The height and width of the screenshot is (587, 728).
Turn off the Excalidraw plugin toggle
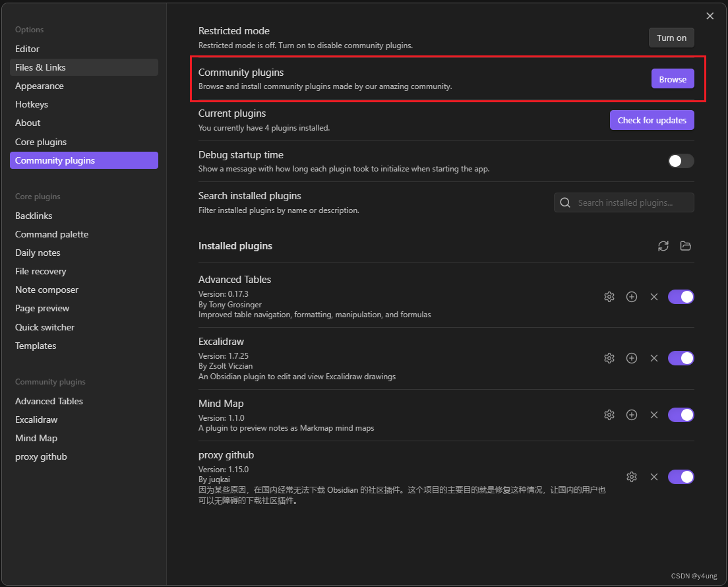click(681, 358)
